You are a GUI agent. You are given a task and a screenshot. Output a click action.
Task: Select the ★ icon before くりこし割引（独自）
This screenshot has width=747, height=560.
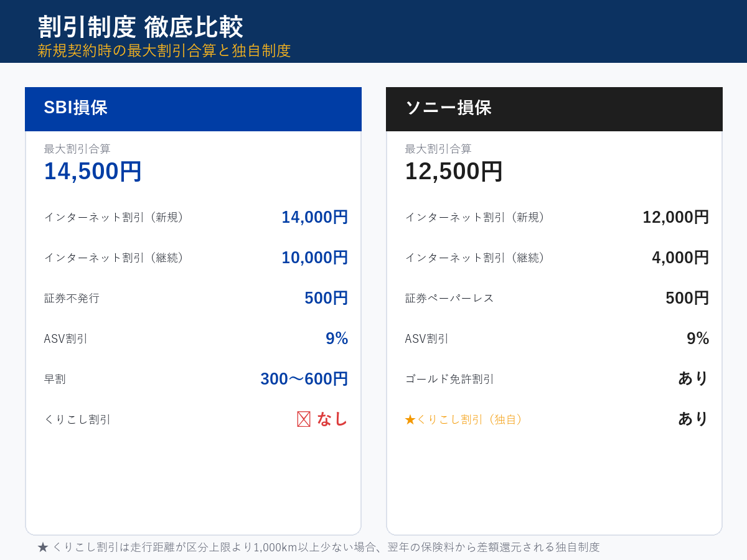[411, 419]
